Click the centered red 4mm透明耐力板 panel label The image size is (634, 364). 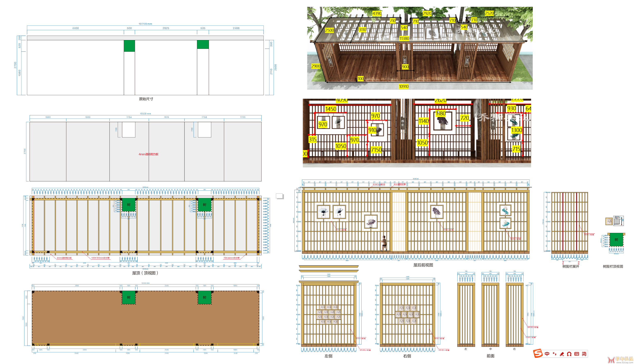click(148, 154)
